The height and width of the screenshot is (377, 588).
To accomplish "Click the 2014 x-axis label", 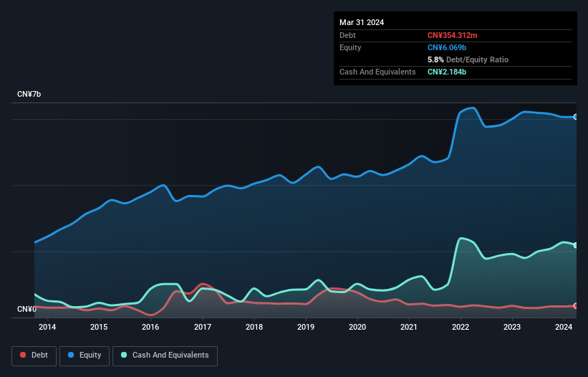I will click(47, 327).
